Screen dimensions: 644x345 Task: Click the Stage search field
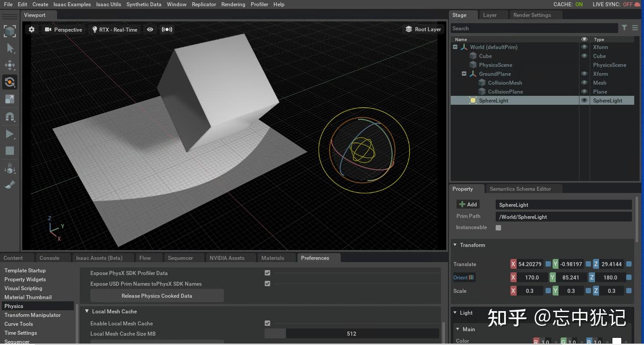534,29
